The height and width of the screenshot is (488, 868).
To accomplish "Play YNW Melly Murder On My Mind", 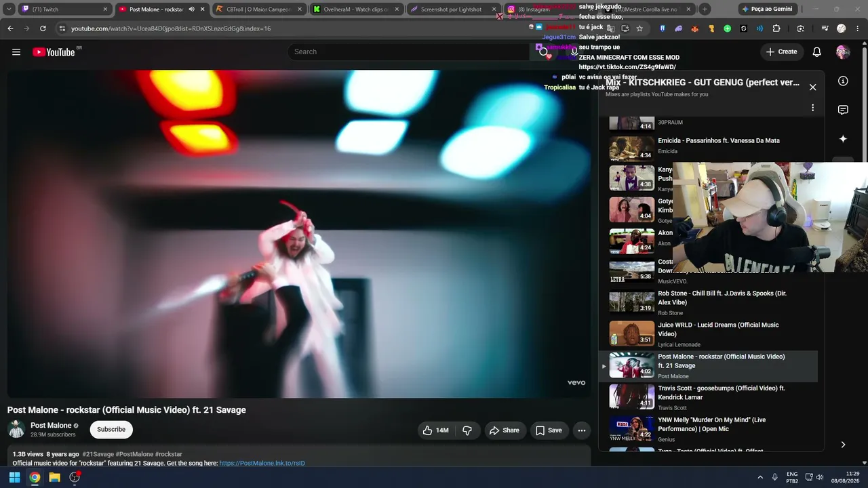I will (x=708, y=429).
